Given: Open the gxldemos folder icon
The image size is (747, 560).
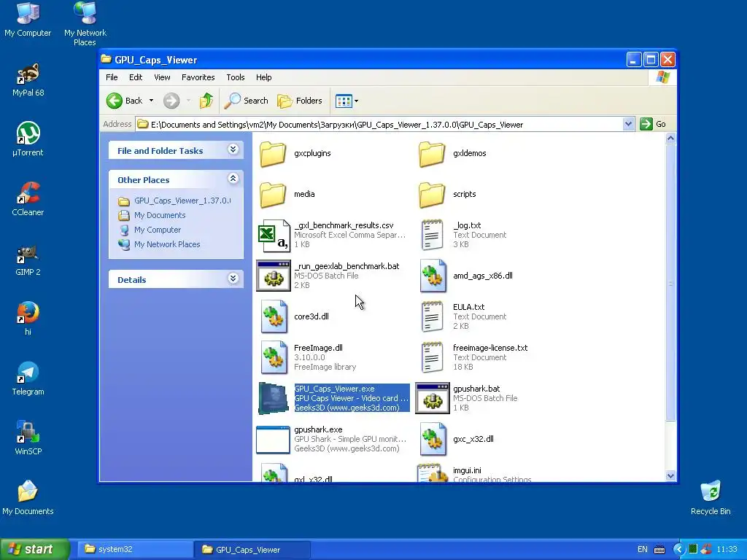Looking at the screenshot, I should (x=432, y=153).
